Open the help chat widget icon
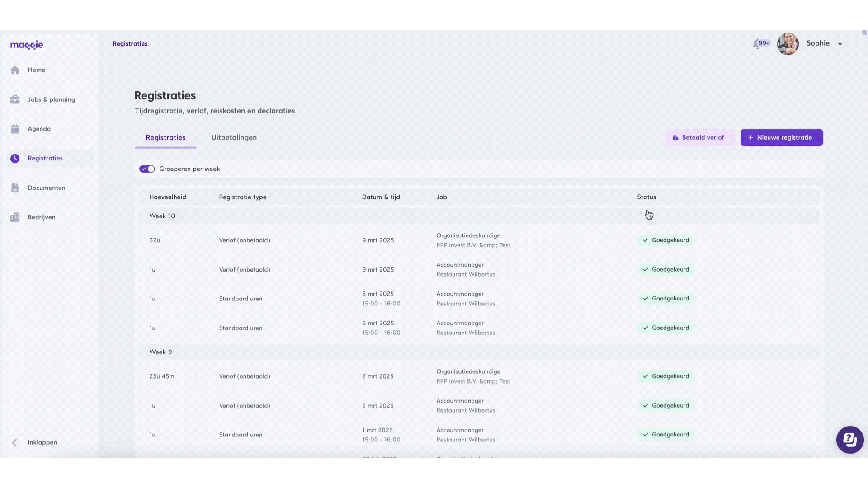This screenshot has height=488, width=868. (x=849, y=439)
